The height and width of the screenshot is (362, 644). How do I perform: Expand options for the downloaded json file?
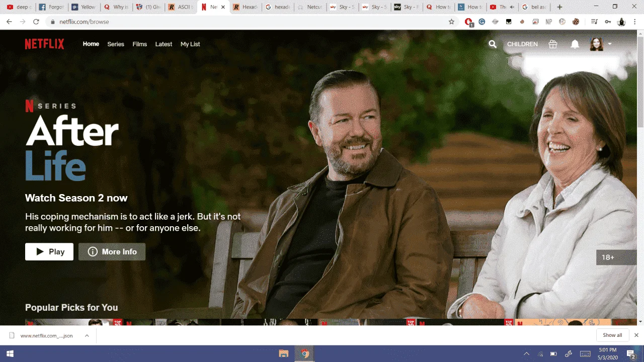pyautogui.click(x=87, y=335)
